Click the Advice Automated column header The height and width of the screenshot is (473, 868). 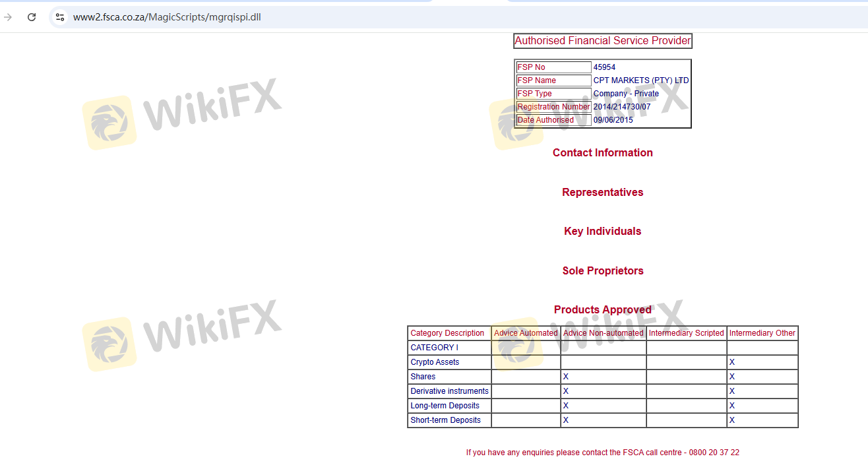point(526,333)
